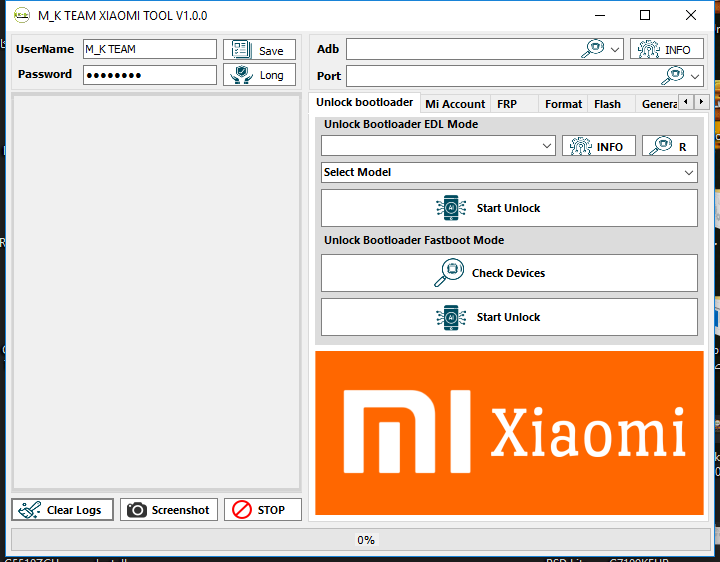This screenshot has height=562, width=720.
Task: Click the checklist icon on Save button
Action: pos(241,50)
